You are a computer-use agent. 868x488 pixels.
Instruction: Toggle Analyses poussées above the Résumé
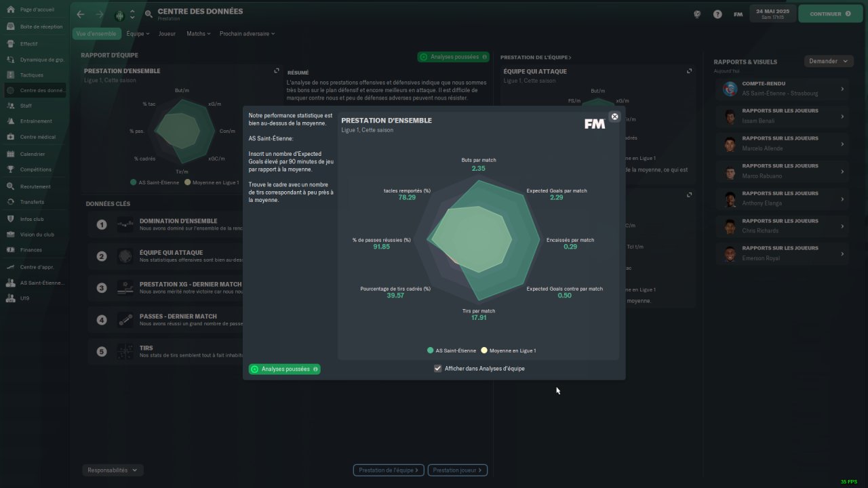tap(454, 57)
